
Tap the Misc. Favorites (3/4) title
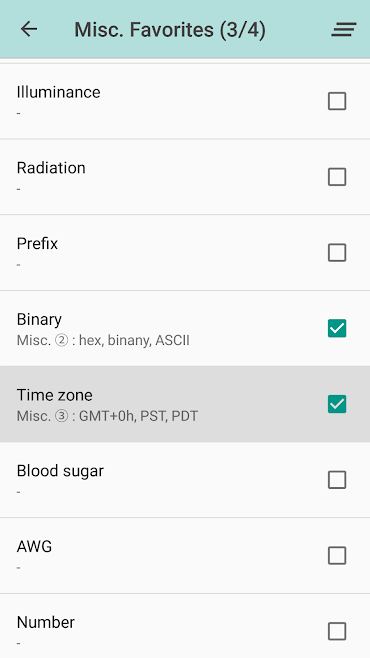click(x=170, y=30)
